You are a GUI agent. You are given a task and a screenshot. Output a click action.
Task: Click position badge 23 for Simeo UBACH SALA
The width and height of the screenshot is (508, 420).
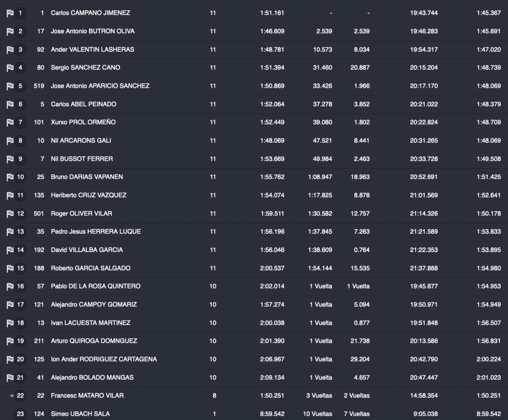20,414
